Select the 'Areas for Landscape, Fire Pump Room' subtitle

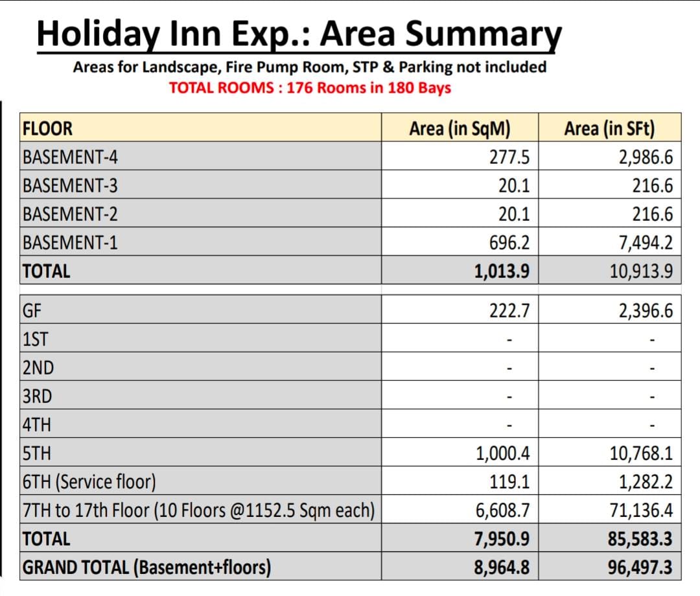[x=309, y=67]
